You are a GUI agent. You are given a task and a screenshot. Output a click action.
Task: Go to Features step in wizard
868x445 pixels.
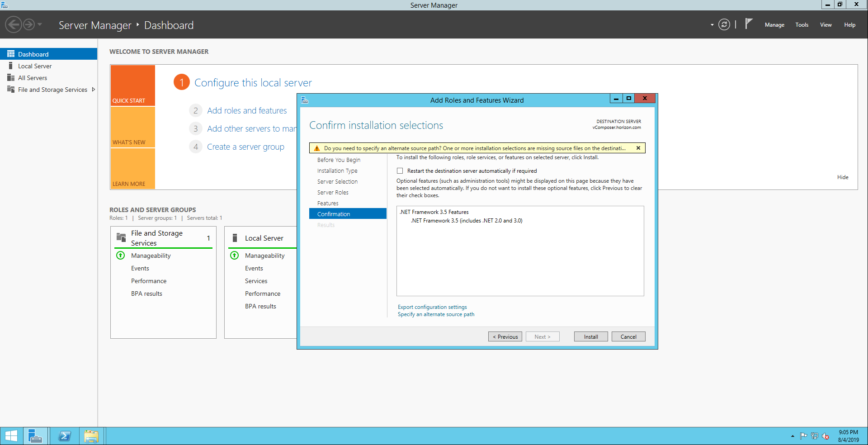(328, 204)
